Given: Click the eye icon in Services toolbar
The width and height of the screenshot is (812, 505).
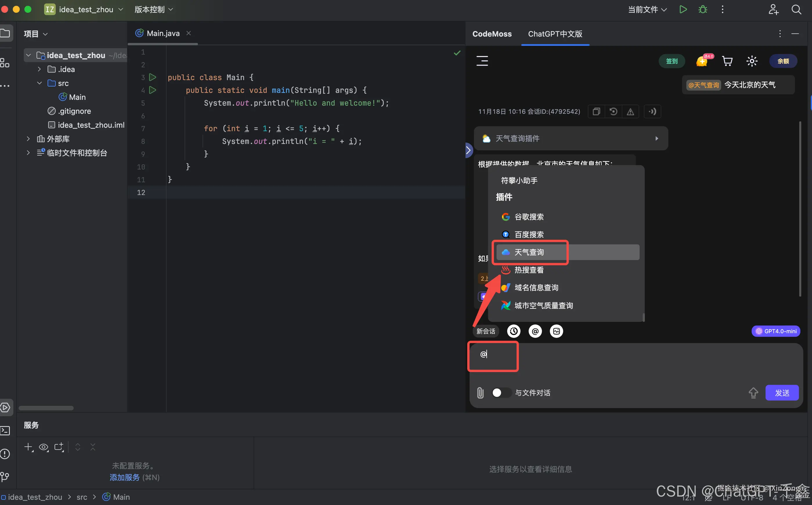Looking at the screenshot, I should [44, 447].
